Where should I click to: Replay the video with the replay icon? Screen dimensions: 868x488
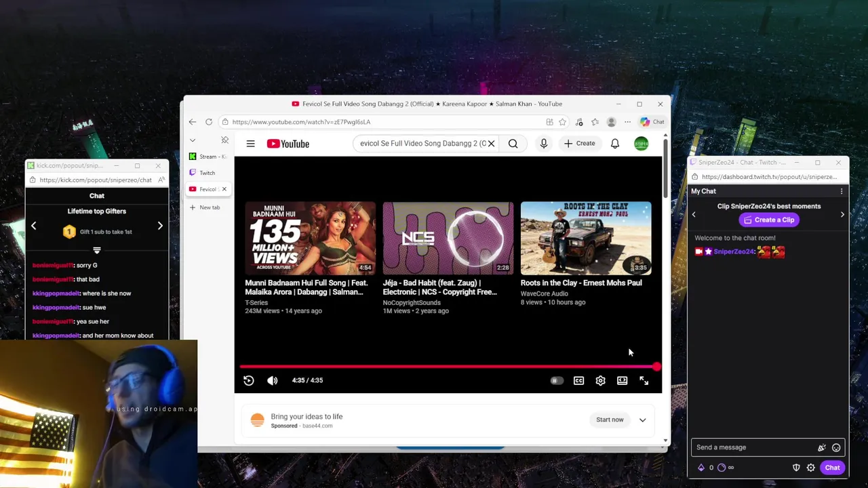[x=249, y=380]
